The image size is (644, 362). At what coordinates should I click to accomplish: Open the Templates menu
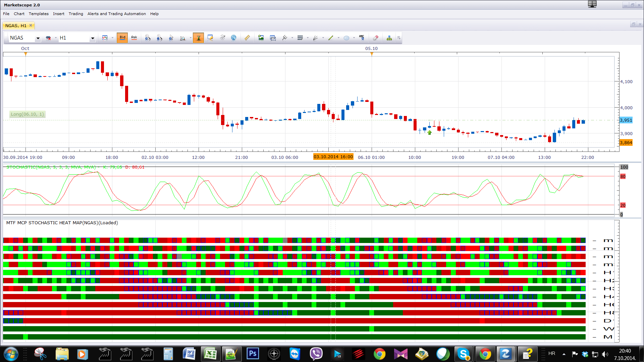pos(39,14)
